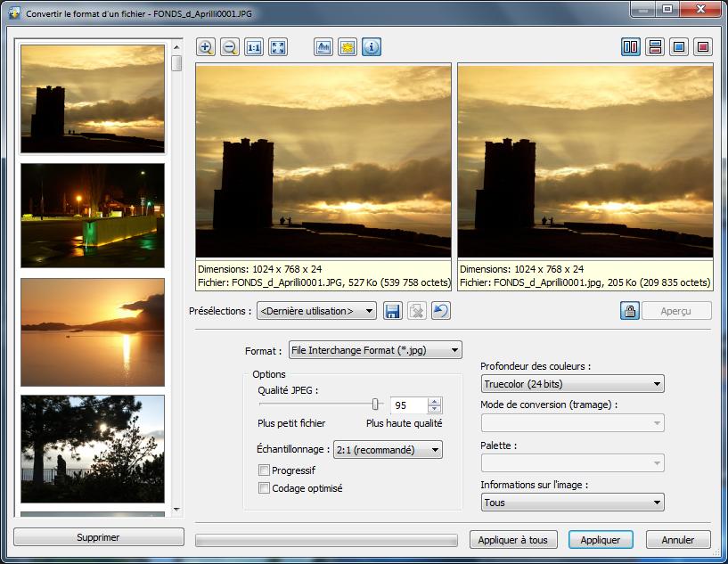728x564 pixels.
Task: Switch to stacked horizontal split view
Action: [x=655, y=47]
